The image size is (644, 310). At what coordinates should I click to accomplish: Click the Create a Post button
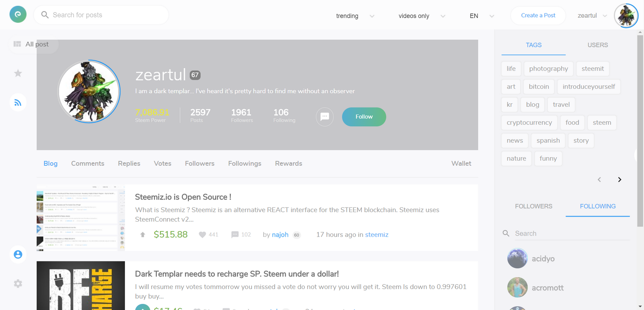538,15
